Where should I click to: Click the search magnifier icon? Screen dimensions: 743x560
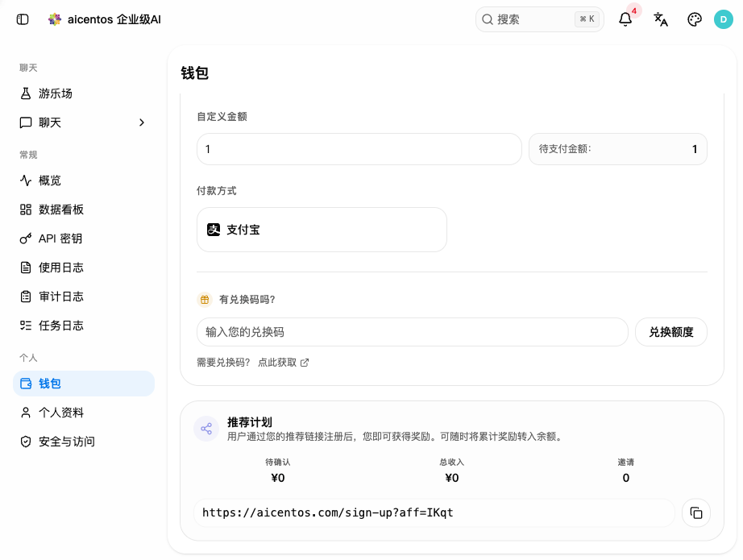point(487,19)
